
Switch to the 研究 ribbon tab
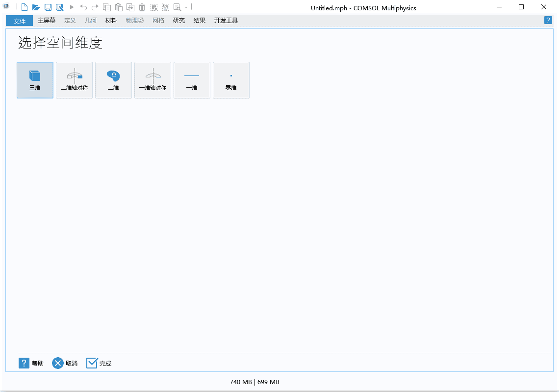(179, 21)
